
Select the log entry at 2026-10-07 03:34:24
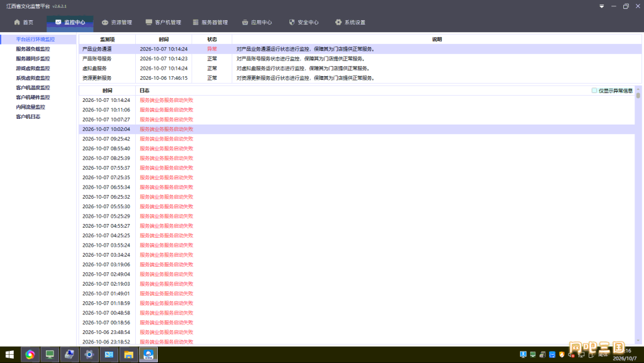click(357, 255)
